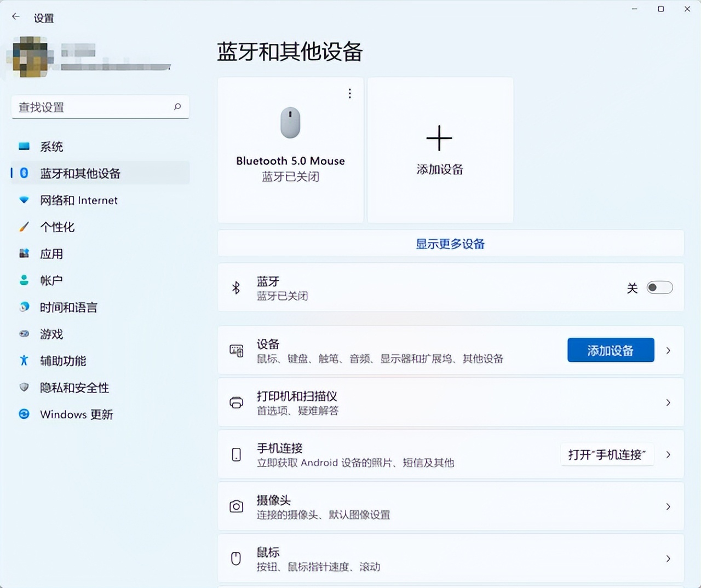Turn on the 蓝牙 switch
The image size is (701, 588).
click(659, 287)
